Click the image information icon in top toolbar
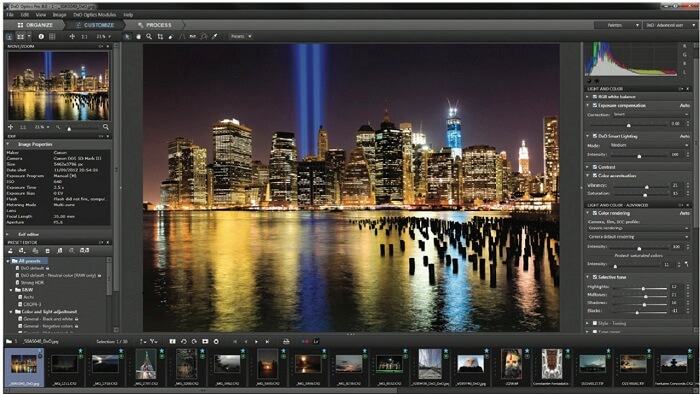The image size is (700, 394). (41, 37)
